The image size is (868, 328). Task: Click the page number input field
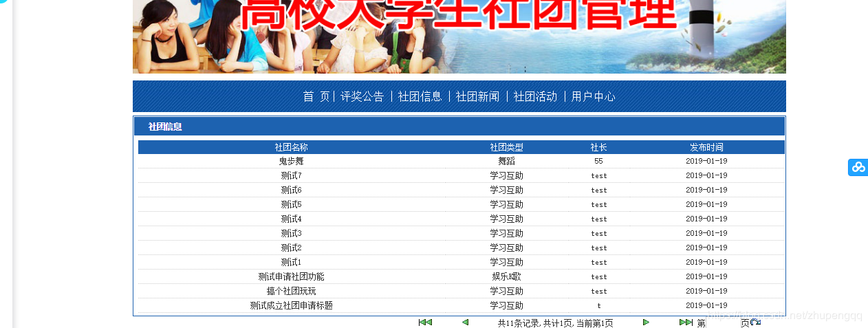click(723, 323)
